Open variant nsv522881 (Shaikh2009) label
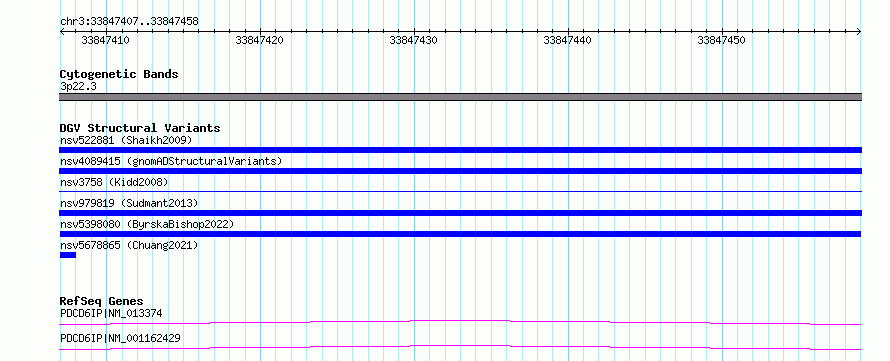This screenshot has width=890, height=361. pyautogui.click(x=126, y=140)
